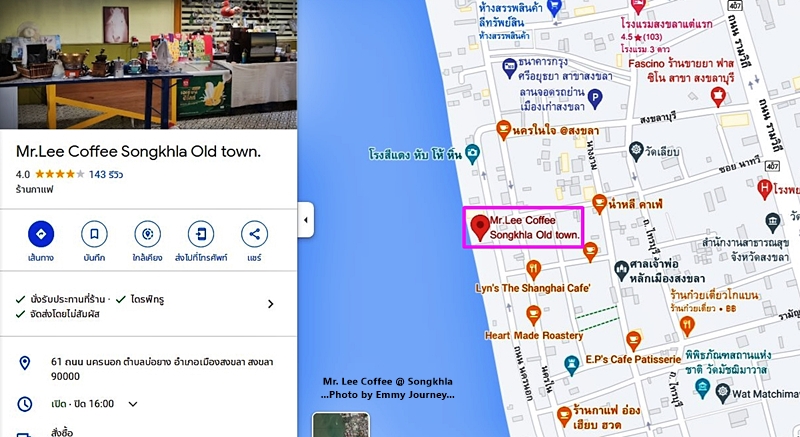Expand service options chevron

click(x=271, y=304)
